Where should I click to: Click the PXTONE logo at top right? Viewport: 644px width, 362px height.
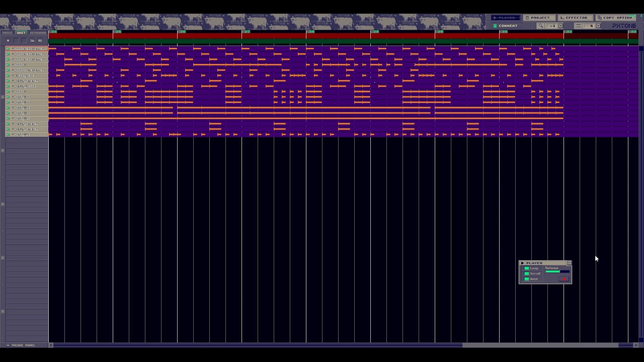(x=624, y=26)
